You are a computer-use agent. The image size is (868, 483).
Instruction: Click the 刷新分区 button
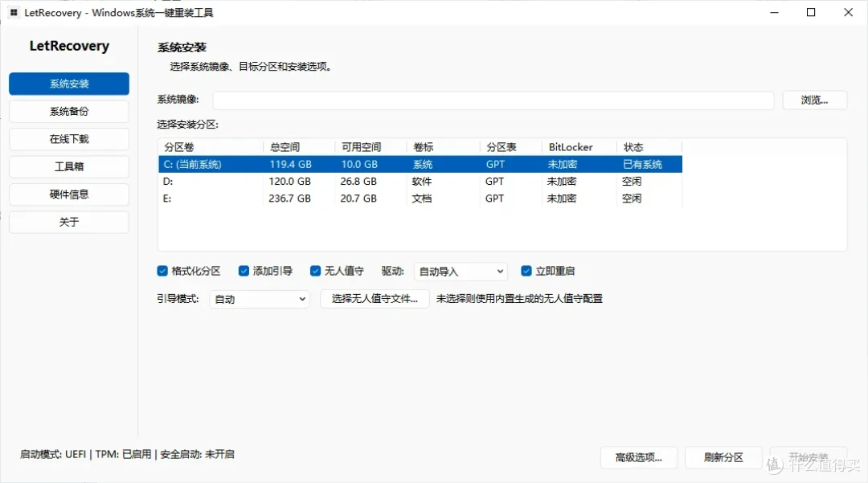(723, 457)
